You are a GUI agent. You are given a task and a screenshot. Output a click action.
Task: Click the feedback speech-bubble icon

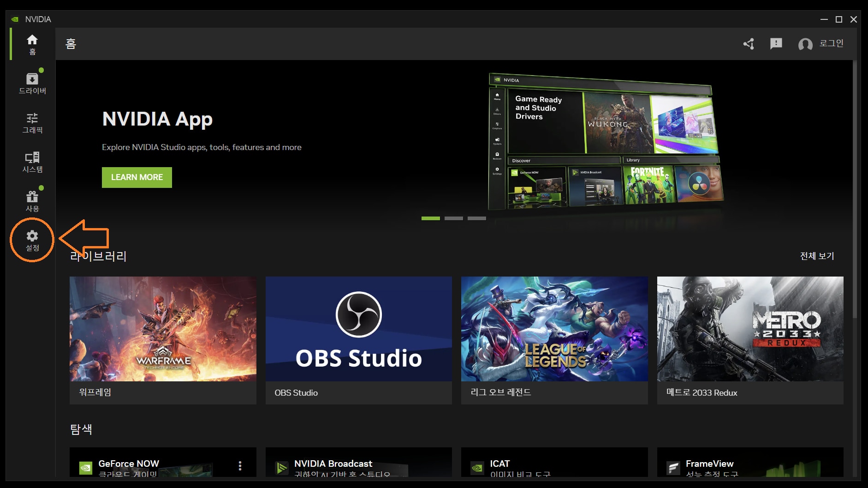pos(776,44)
